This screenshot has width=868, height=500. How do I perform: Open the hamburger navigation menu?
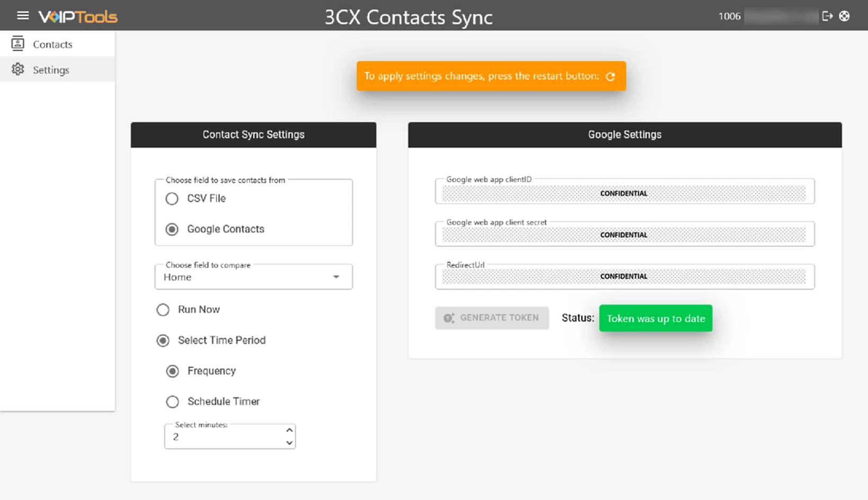[x=23, y=15]
